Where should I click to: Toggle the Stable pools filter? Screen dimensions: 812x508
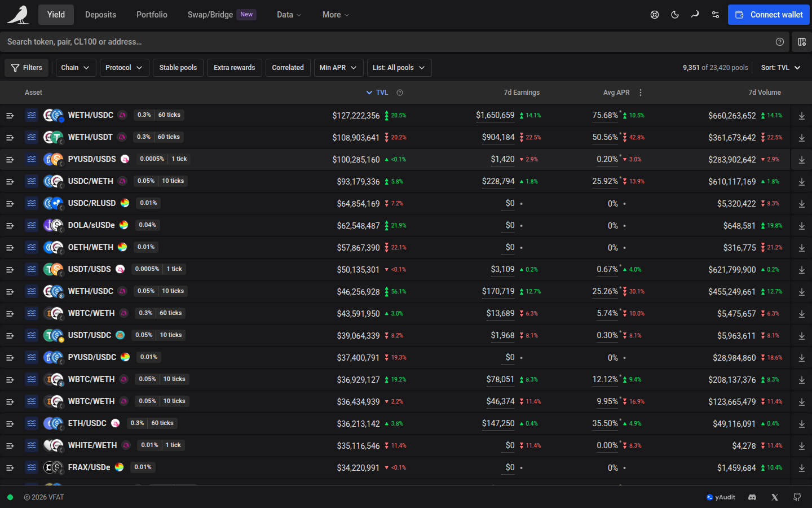click(x=178, y=68)
